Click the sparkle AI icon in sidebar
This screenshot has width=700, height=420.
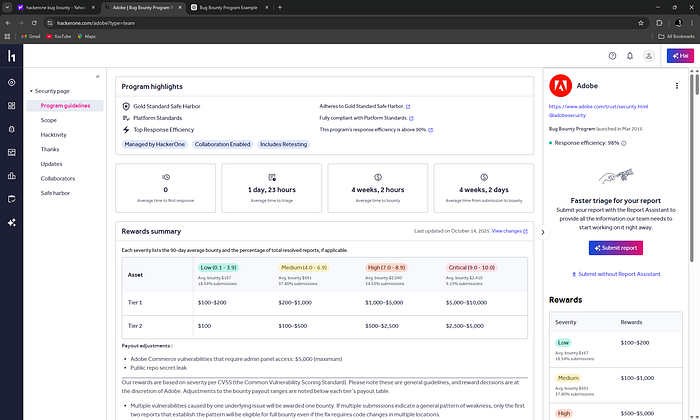pyautogui.click(x=12, y=222)
